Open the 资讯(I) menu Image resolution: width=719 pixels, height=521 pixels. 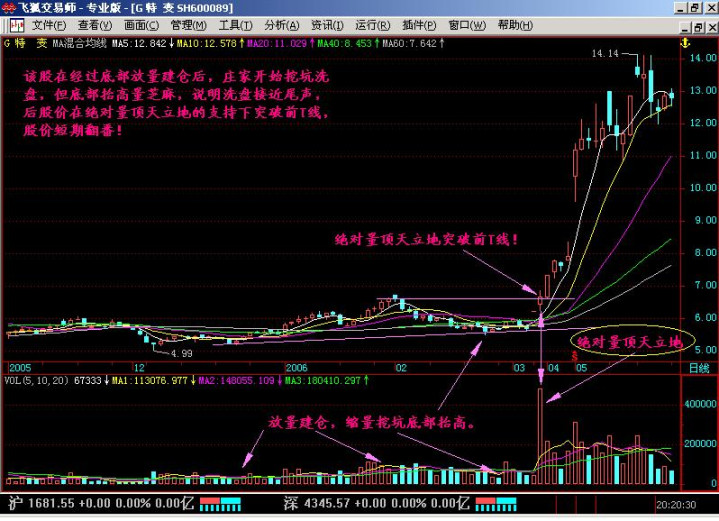coord(327,25)
